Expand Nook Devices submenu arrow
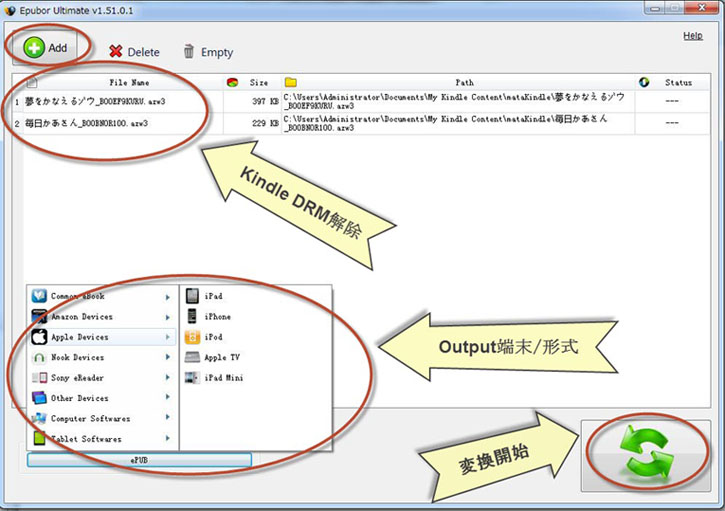725x511 pixels. pos(168,357)
